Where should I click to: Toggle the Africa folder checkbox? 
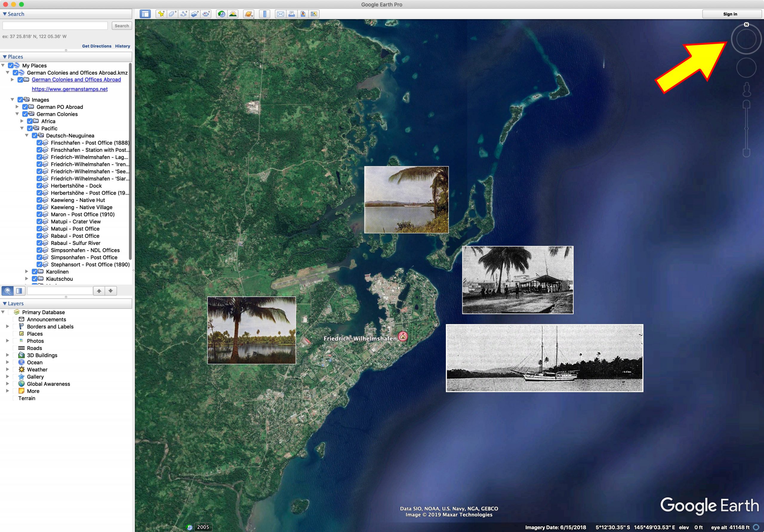[x=30, y=121]
